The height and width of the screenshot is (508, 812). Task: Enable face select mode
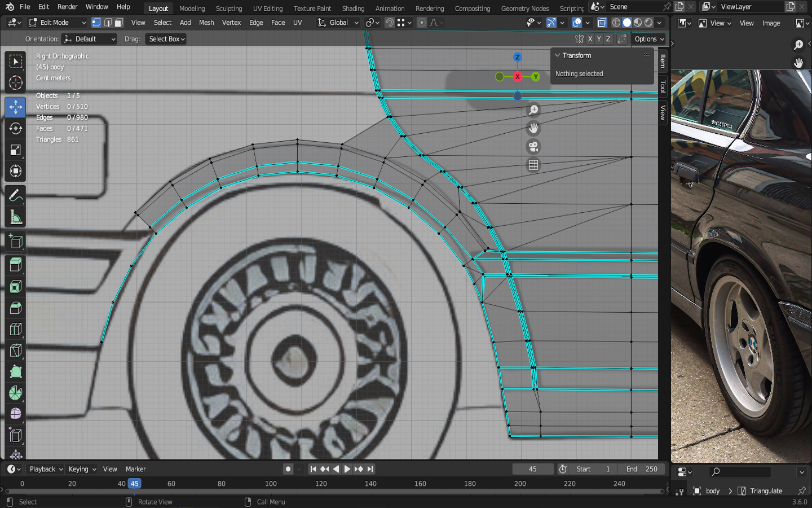(118, 23)
